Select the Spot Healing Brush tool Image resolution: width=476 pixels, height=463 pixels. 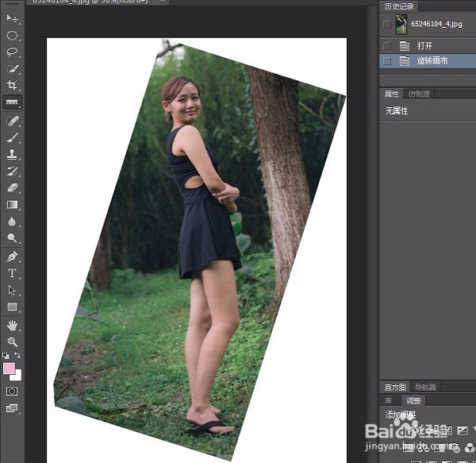12,121
